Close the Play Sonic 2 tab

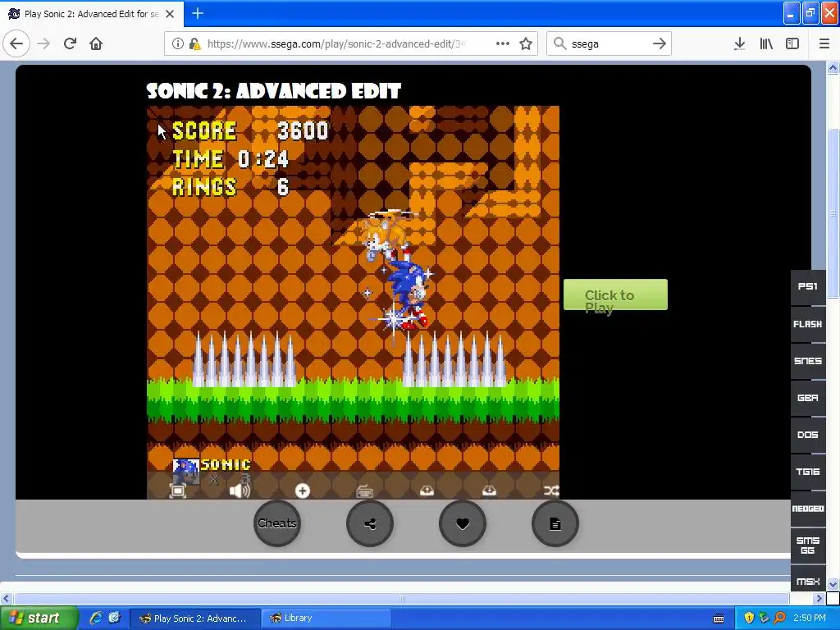[170, 14]
